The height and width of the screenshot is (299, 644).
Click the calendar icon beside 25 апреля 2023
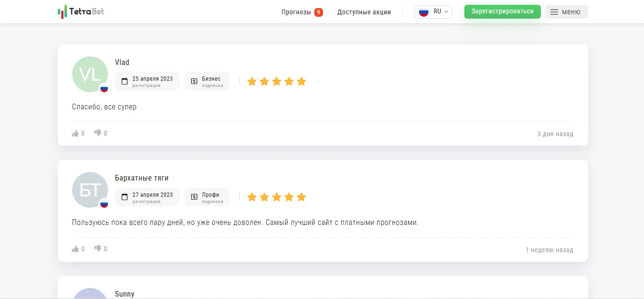click(125, 81)
